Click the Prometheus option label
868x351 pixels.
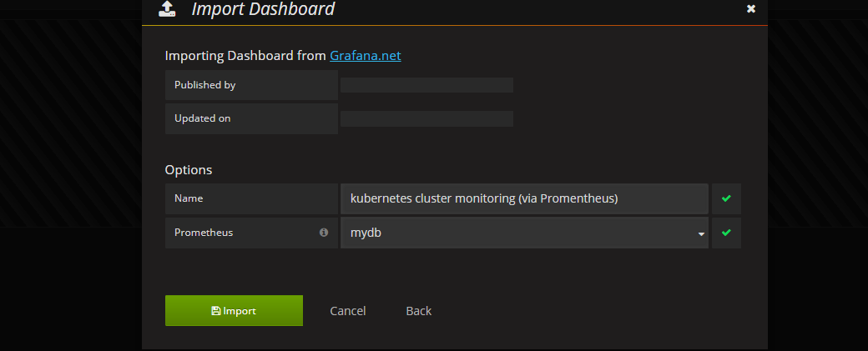point(204,233)
